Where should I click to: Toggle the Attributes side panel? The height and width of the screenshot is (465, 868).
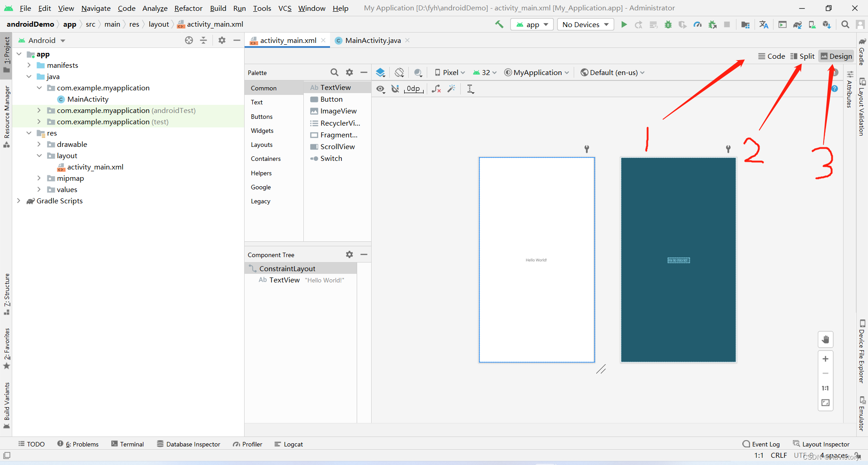click(x=849, y=89)
